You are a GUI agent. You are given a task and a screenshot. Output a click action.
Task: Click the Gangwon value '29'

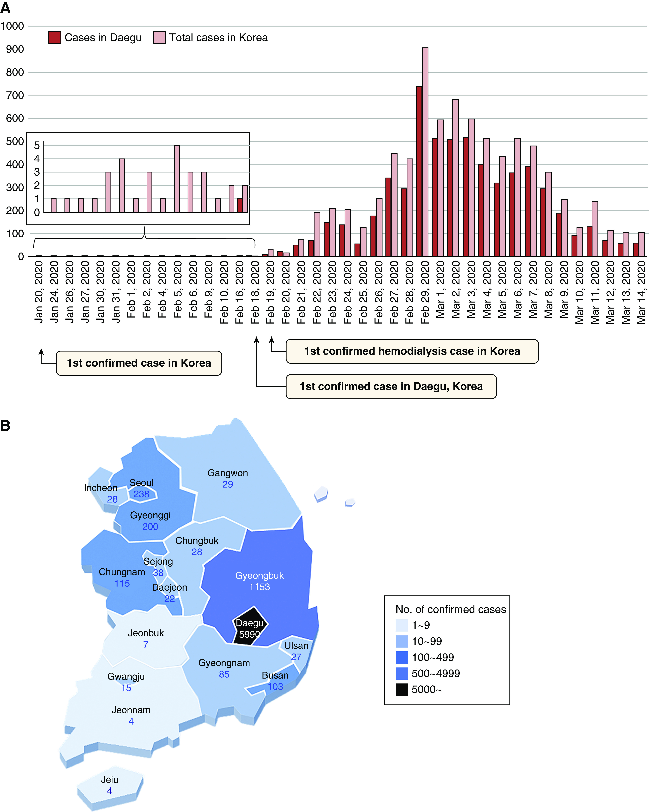coord(228,484)
